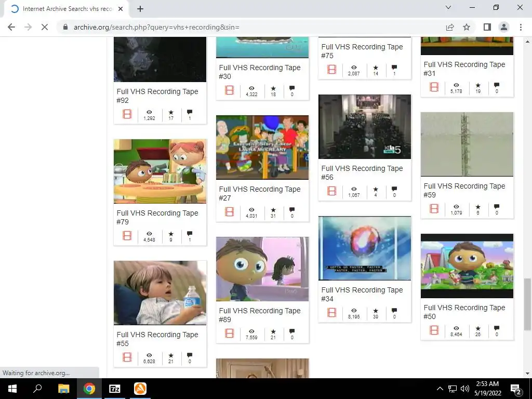Screen dimensions: 532x399
Task: Share this page from address bar
Action: pyautogui.click(x=450, y=27)
